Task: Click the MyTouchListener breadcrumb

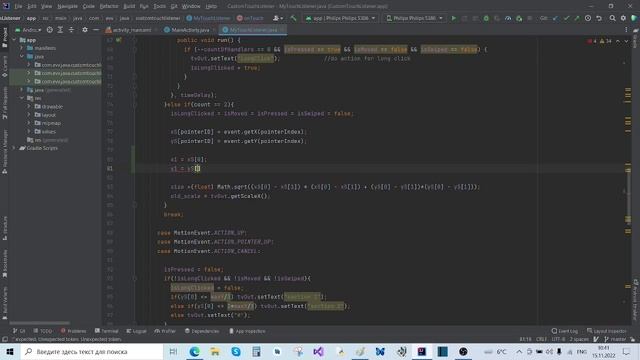Action: 209,18
